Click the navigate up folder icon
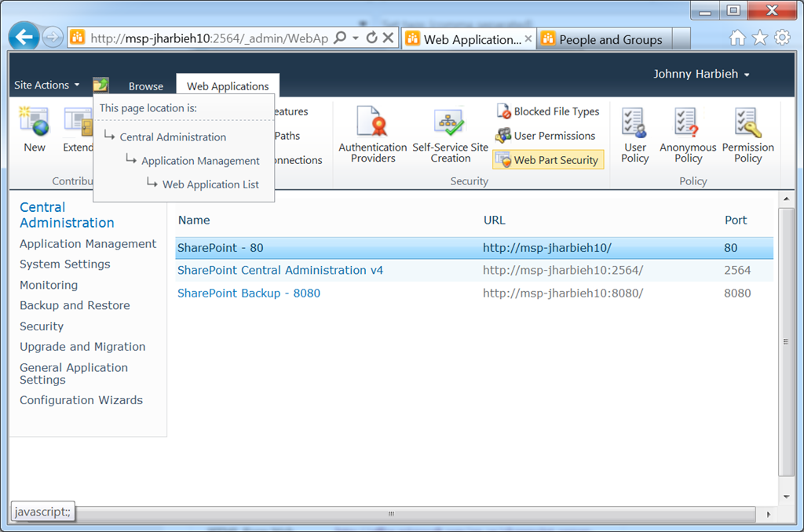 [x=100, y=86]
